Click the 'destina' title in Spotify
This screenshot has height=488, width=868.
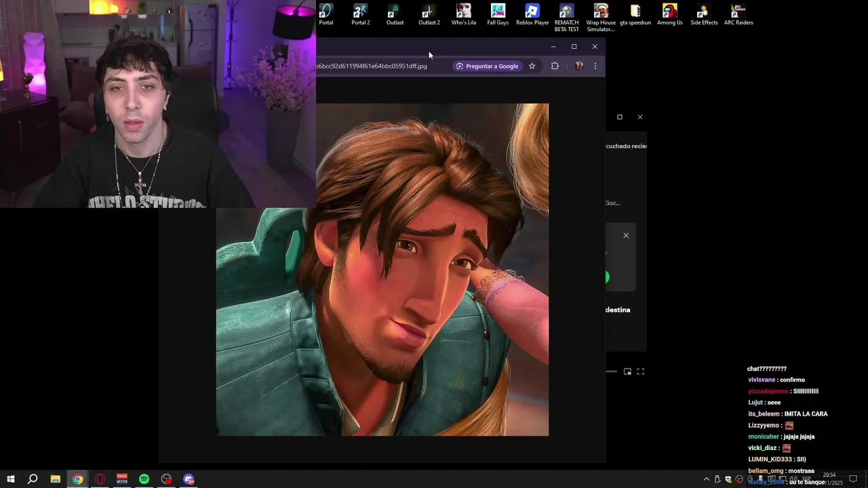[618, 310]
